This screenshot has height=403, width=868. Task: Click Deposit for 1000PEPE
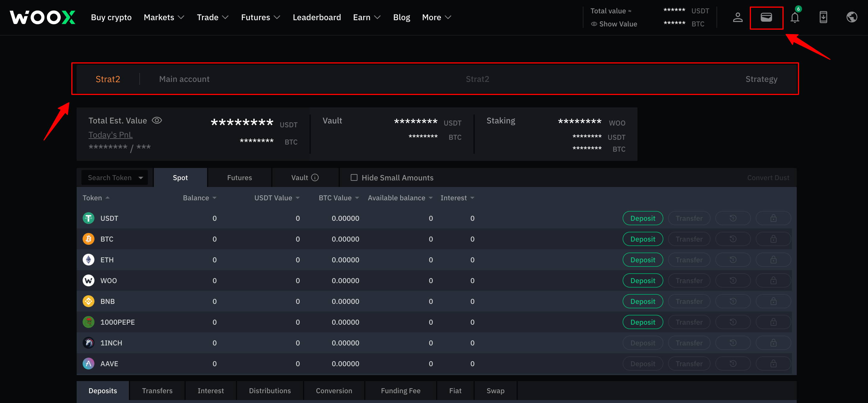(643, 322)
